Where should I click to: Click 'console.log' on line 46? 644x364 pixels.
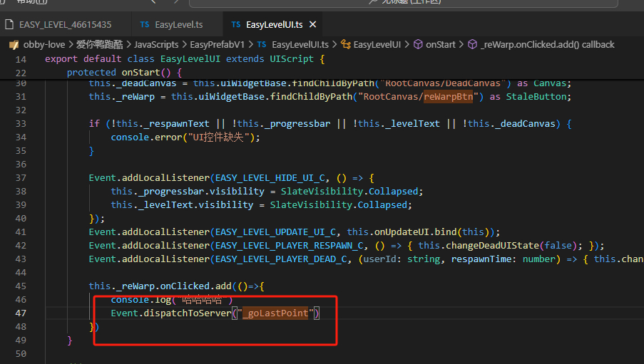click(x=141, y=300)
